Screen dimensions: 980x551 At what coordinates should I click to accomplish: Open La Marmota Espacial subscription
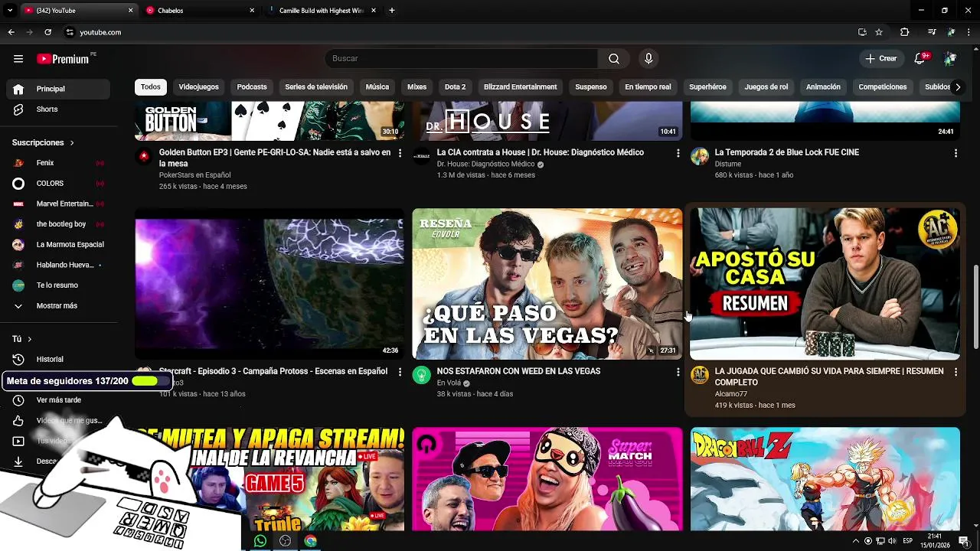click(59, 245)
